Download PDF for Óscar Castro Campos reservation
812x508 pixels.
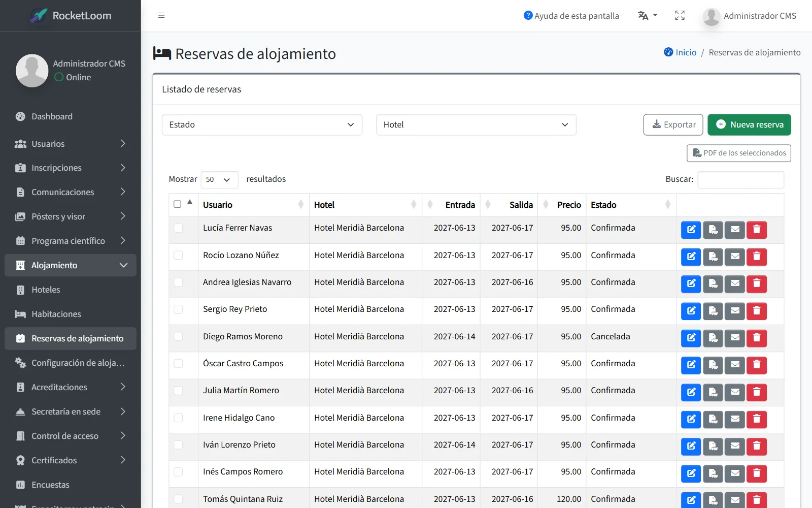pyautogui.click(x=713, y=365)
